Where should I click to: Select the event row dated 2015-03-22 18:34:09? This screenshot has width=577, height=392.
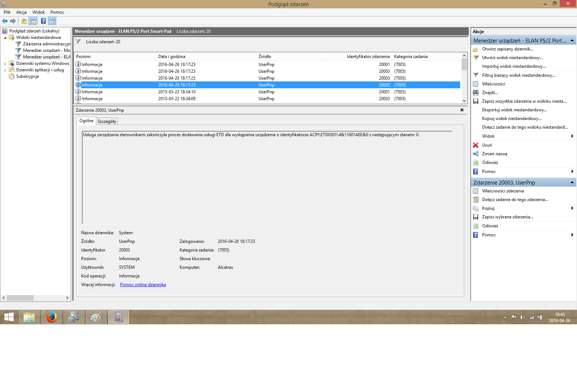pos(267,99)
